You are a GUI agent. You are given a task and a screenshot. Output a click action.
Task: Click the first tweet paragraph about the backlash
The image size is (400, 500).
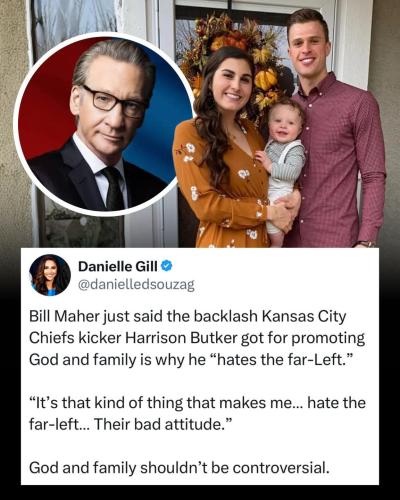pyautogui.click(x=197, y=338)
